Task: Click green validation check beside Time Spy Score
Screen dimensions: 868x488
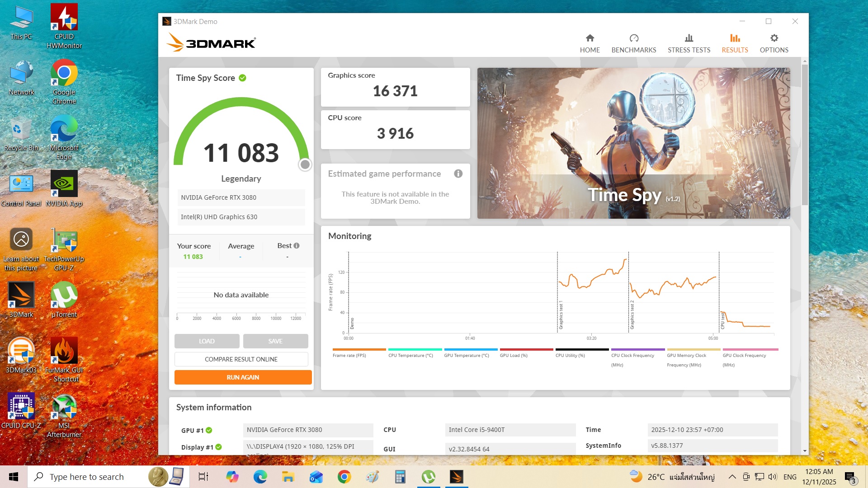Action: click(x=242, y=78)
